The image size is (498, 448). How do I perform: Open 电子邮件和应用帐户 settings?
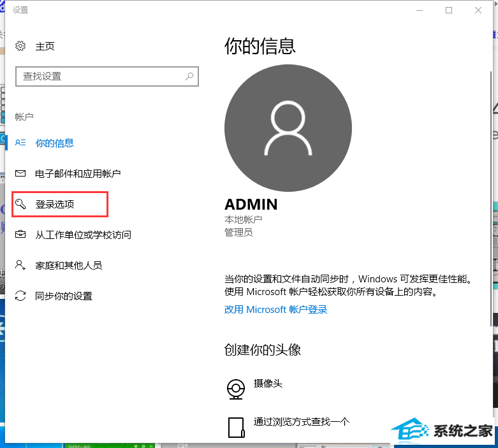tap(78, 174)
